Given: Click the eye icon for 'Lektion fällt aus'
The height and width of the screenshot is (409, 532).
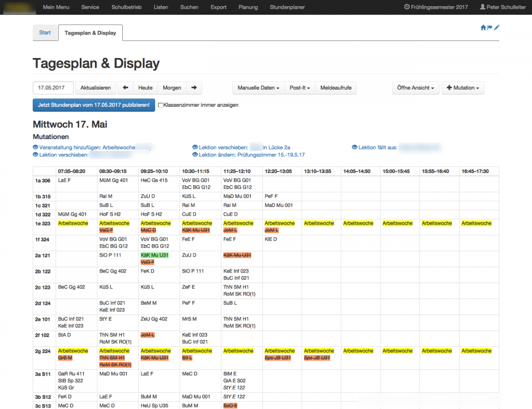Looking at the screenshot, I should [x=355, y=147].
